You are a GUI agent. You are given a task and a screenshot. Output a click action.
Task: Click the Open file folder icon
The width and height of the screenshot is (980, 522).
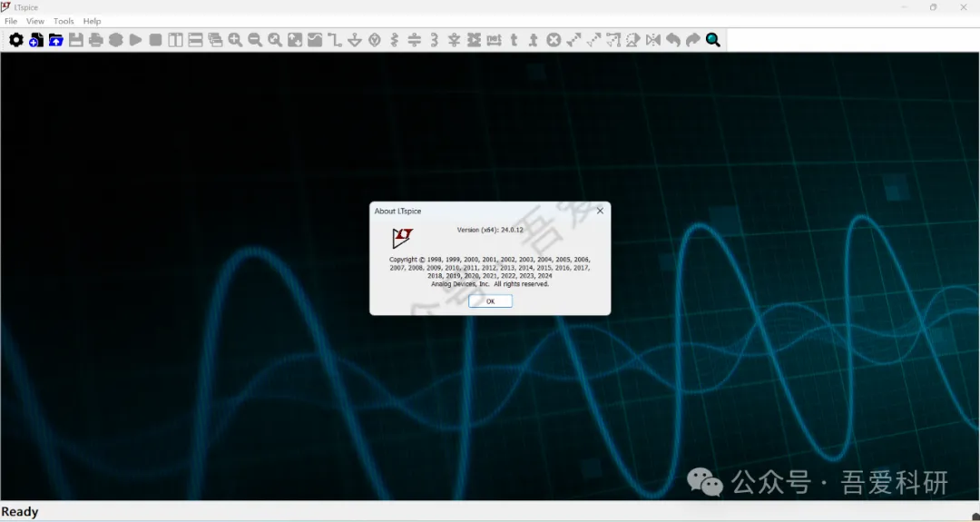(x=56, y=40)
